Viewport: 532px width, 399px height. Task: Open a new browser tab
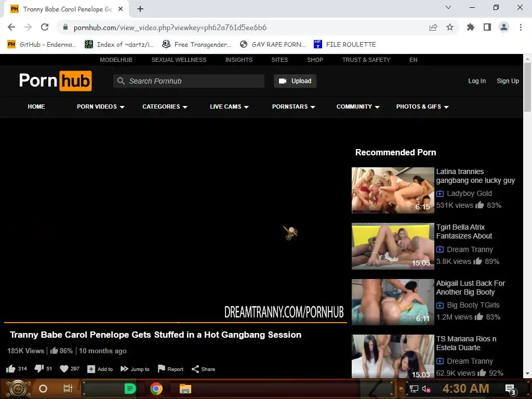point(140,9)
